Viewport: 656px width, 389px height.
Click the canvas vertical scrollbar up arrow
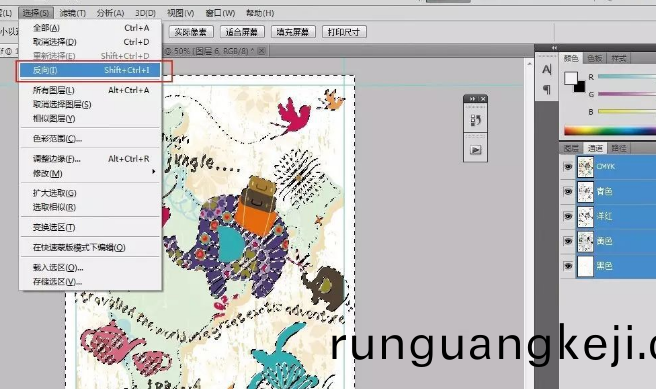529,64
